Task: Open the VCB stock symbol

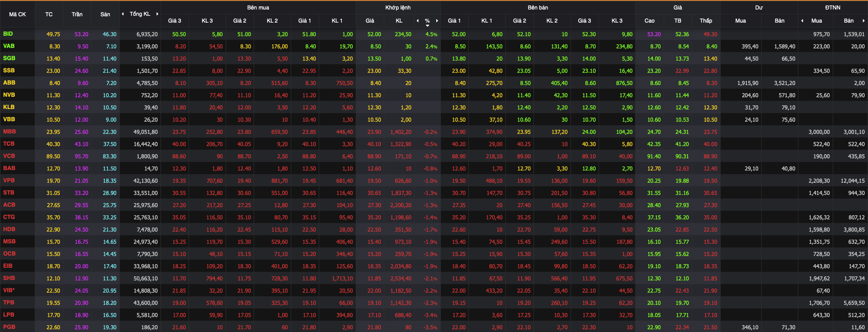Action: point(9,156)
